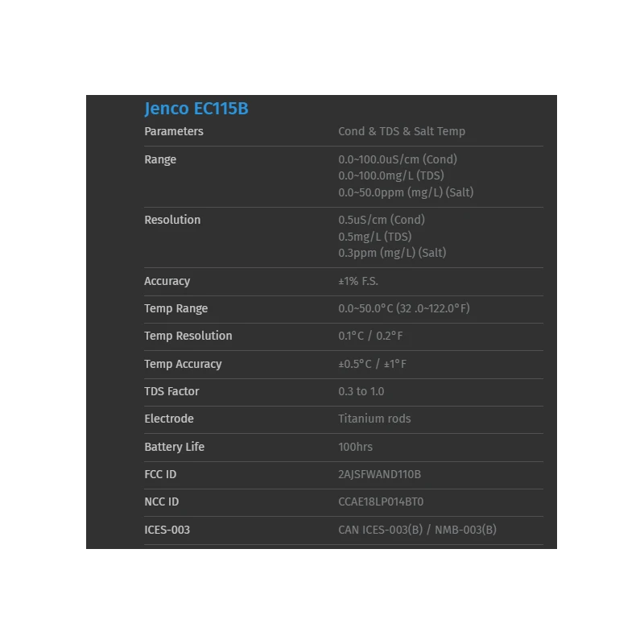Select the ±1% F.S. accuracy value
This screenshot has width=644, height=644.
point(358,281)
